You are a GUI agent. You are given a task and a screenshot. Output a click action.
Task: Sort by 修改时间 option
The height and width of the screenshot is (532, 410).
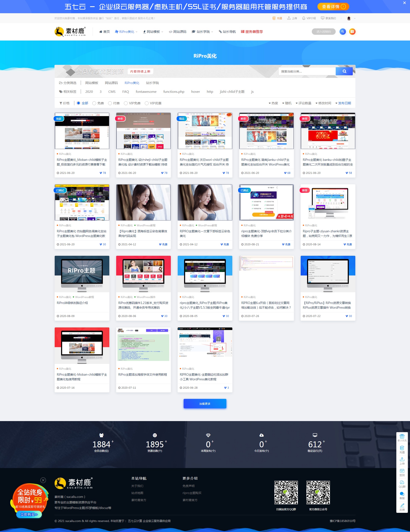[323, 103]
